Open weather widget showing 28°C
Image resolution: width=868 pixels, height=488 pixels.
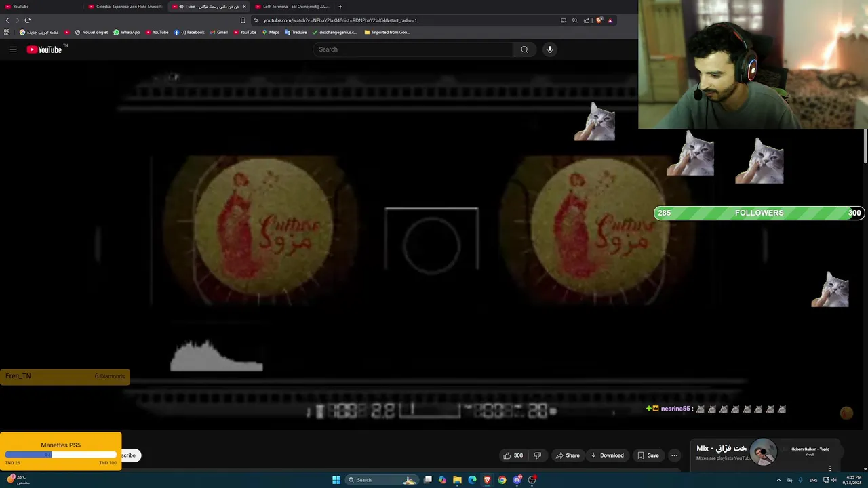(18, 480)
